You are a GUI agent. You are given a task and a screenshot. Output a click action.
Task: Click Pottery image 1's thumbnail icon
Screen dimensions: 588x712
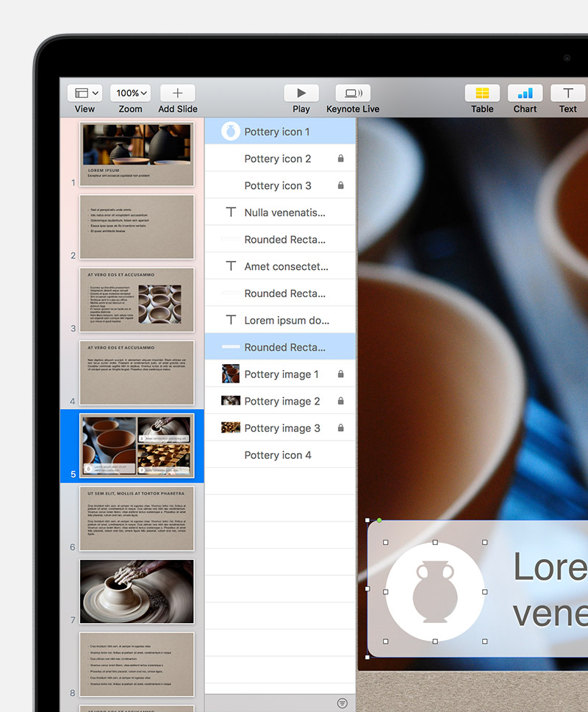tap(231, 374)
